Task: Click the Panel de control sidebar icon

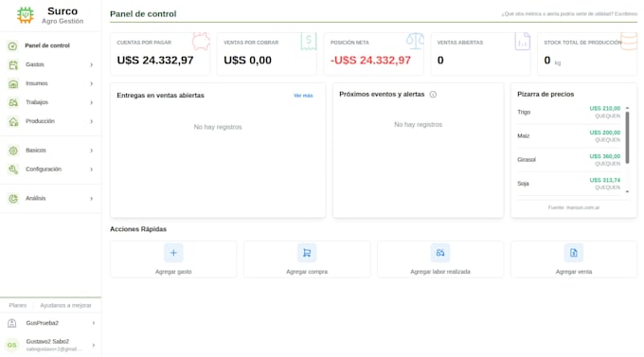Action: click(x=12, y=45)
